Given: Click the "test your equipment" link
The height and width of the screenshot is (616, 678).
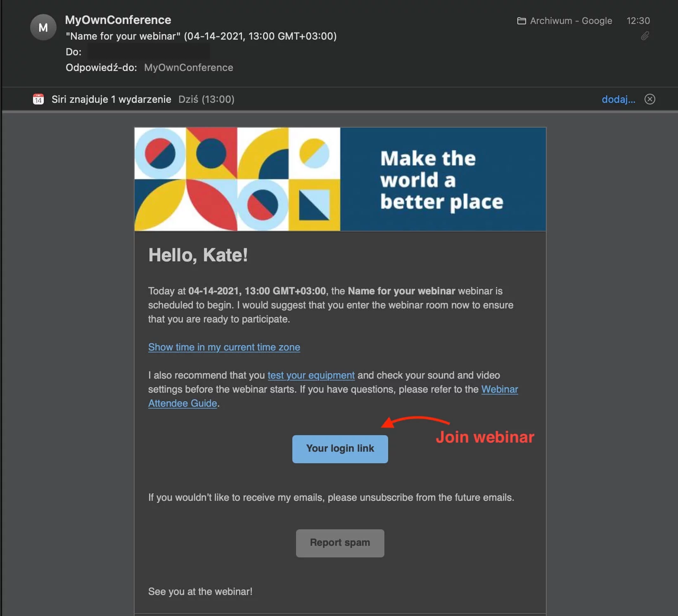Looking at the screenshot, I should tap(311, 375).
